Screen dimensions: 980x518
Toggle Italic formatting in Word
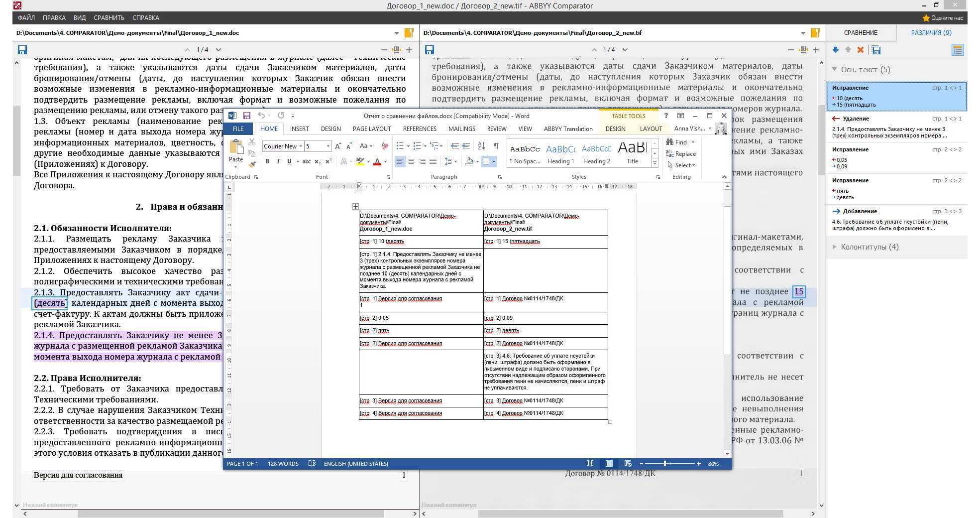point(278,161)
